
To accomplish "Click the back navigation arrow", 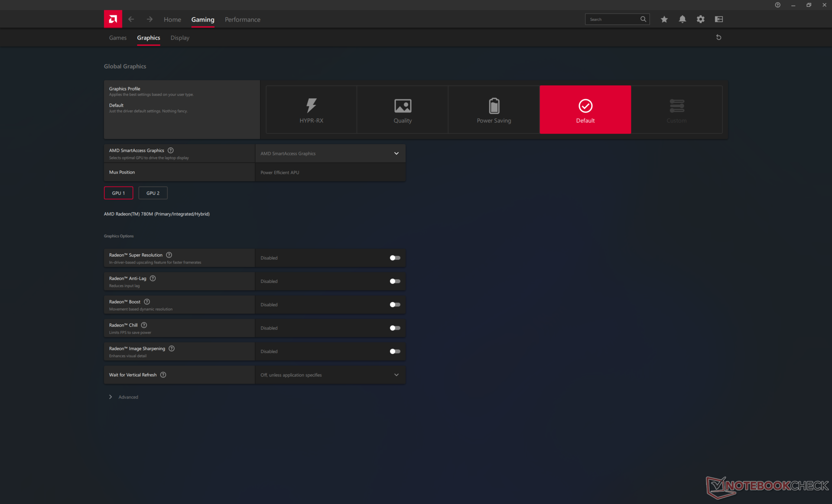I will point(131,19).
